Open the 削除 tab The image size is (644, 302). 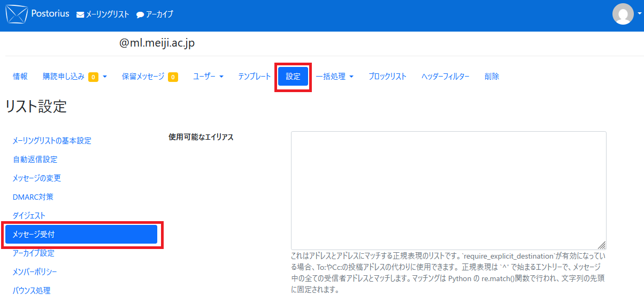pyautogui.click(x=492, y=77)
